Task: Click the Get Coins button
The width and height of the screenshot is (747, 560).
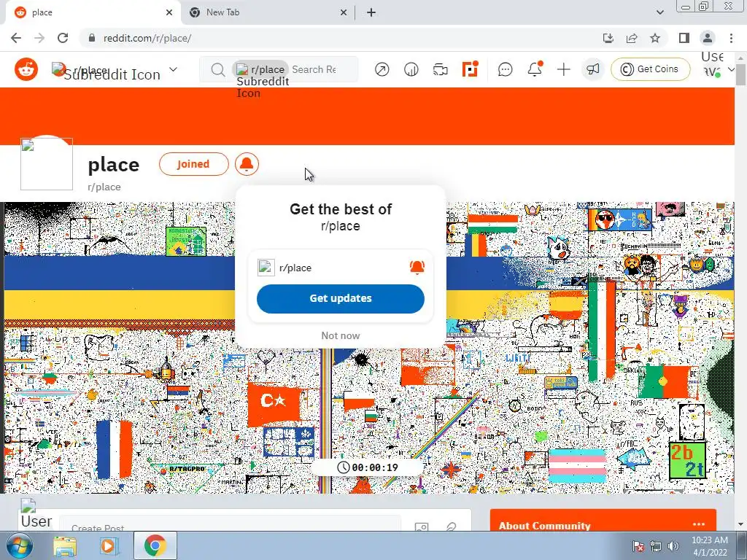Action: 650,69
